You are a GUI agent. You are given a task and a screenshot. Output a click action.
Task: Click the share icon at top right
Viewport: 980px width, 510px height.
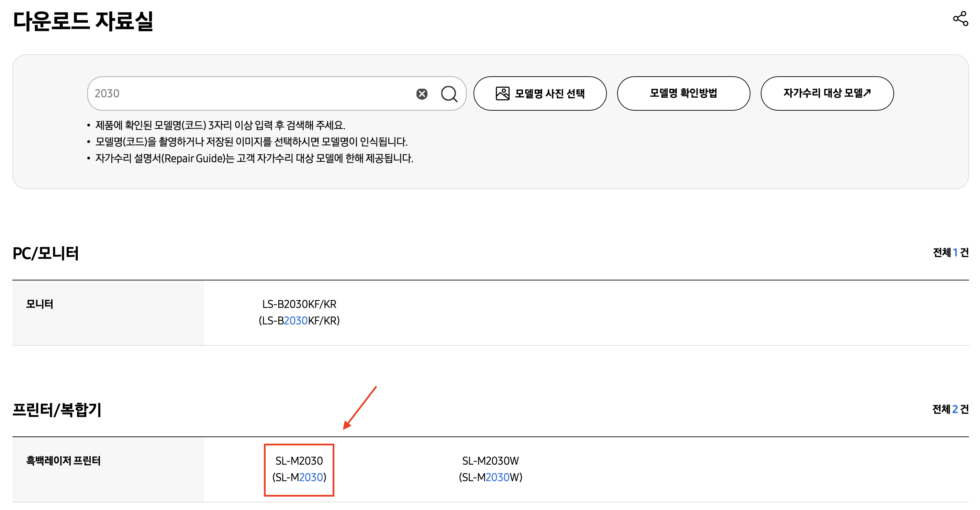[x=960, y=19]
